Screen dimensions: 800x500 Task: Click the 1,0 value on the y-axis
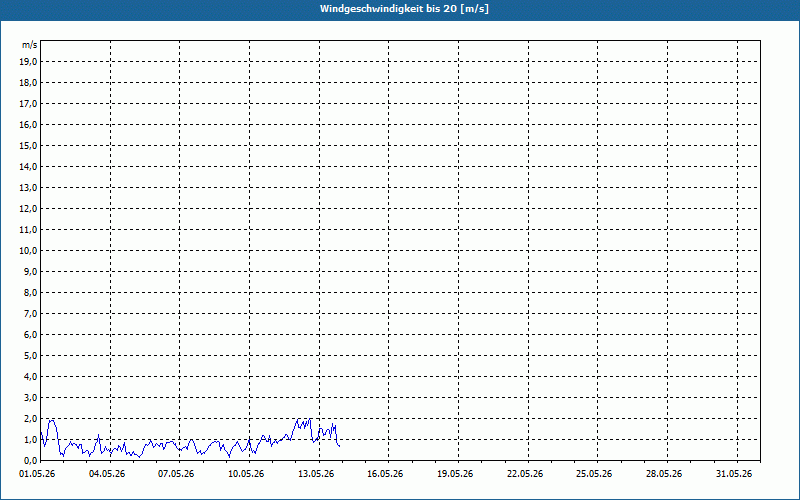(31, 439)
